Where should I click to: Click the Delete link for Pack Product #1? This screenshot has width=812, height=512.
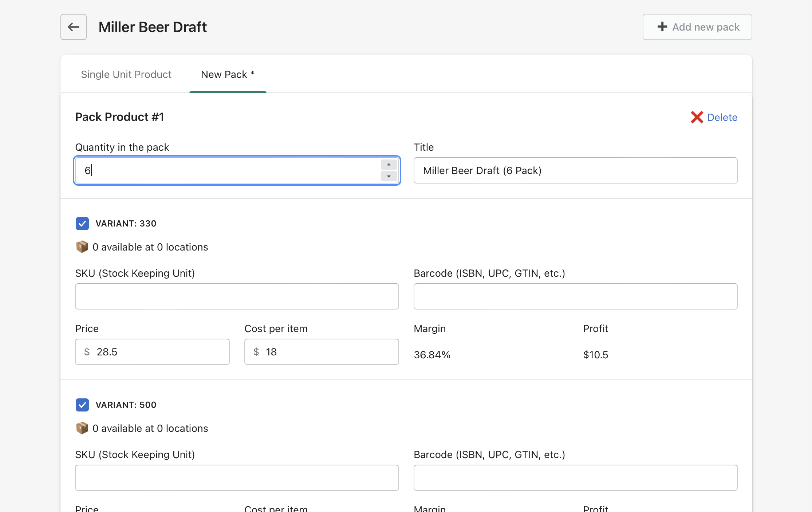[x=722, y=117]
